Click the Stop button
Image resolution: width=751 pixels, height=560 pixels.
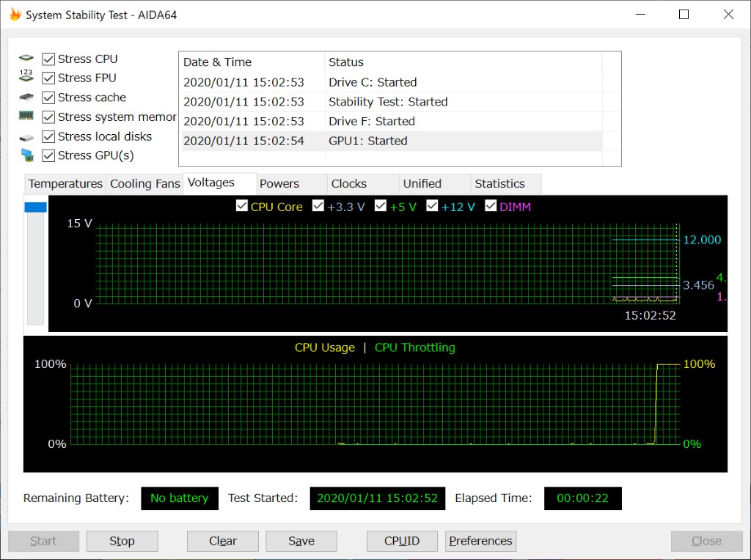[x=122, y=541]
